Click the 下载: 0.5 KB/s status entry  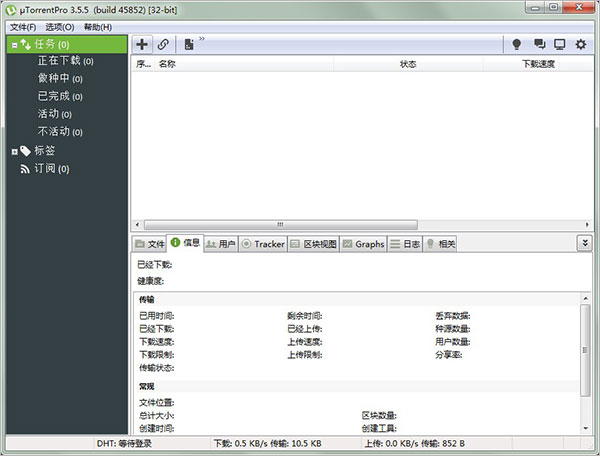(267, 443)
